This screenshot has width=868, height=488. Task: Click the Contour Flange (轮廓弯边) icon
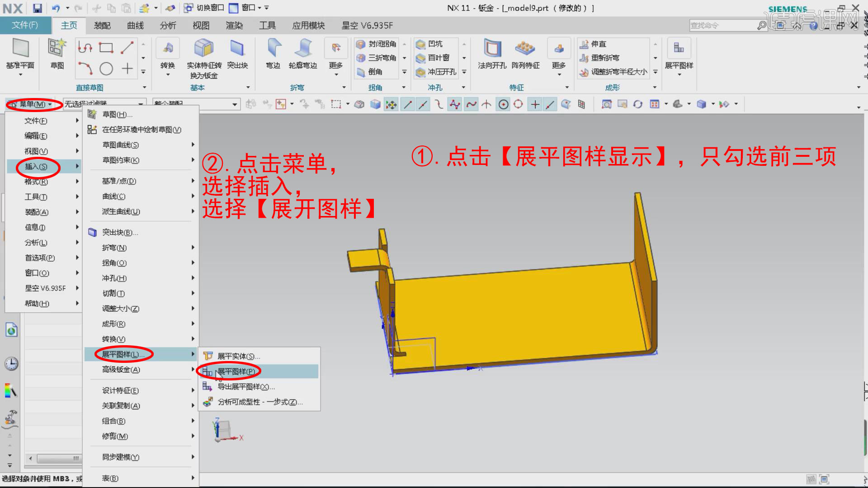[303, 48]
